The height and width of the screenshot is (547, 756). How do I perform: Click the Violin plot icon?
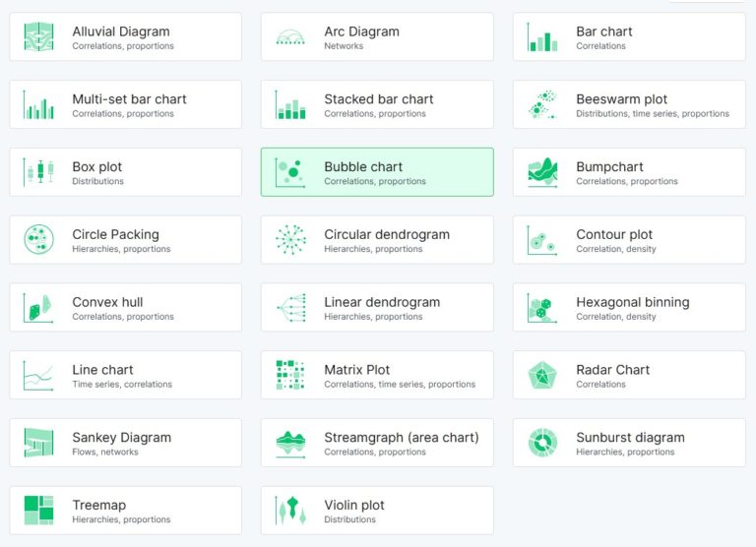290,510
